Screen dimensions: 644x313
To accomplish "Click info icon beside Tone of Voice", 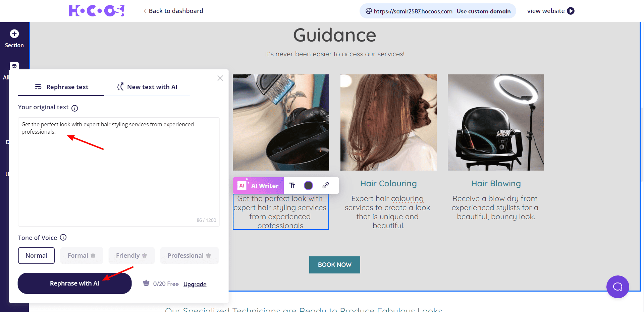I will click(63, 238).
